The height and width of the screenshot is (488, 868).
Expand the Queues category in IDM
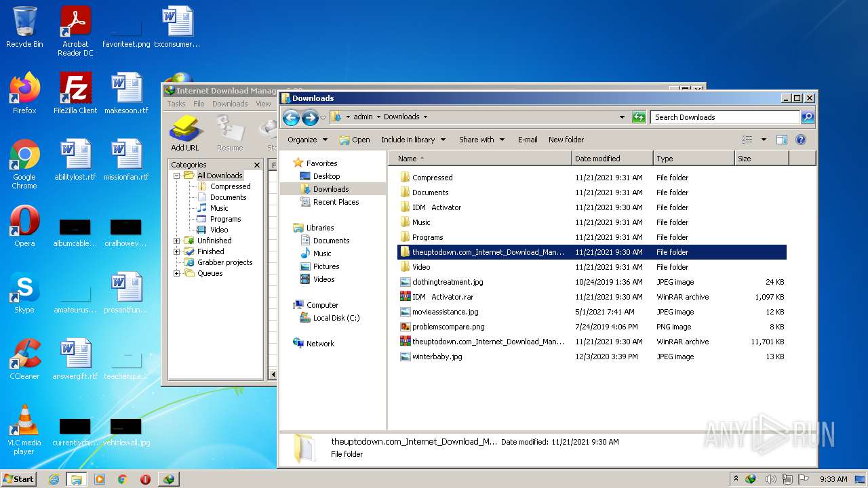[177, 273]
